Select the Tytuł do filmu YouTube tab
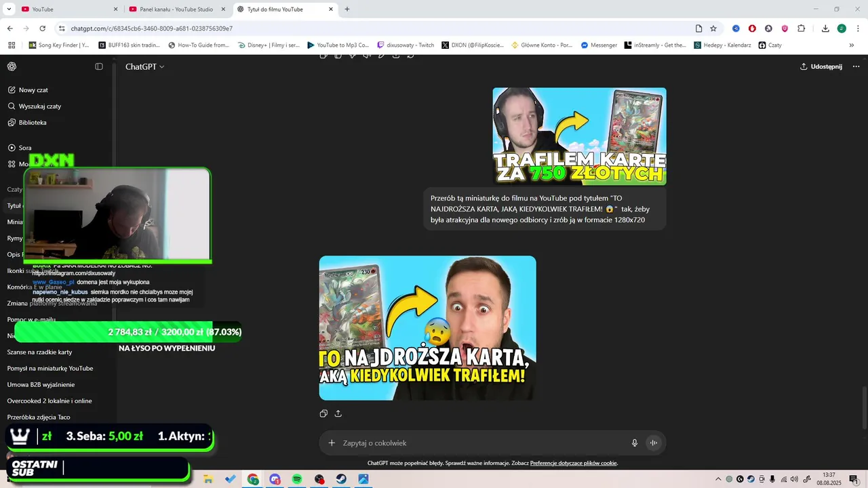 pyautogui.click(x=284, y=9)
